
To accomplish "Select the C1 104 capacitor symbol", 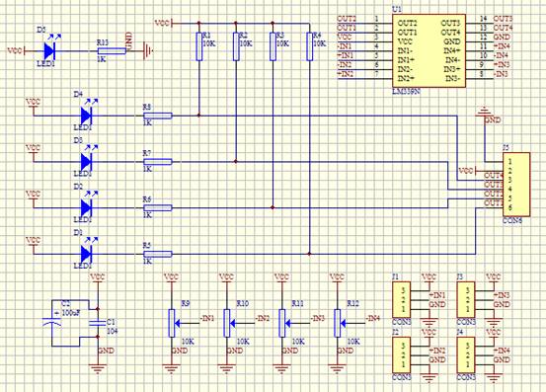I will pyautogui.click(x=98, y=323).
